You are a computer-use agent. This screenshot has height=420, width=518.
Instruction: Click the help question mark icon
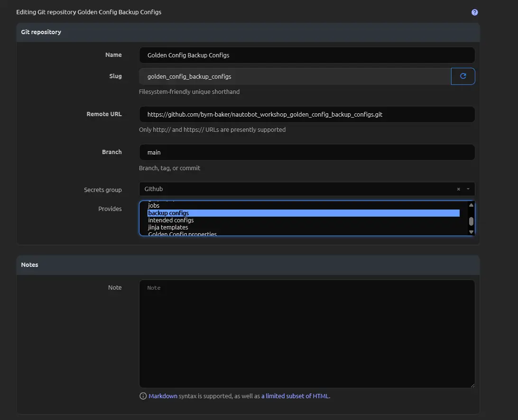474,12
